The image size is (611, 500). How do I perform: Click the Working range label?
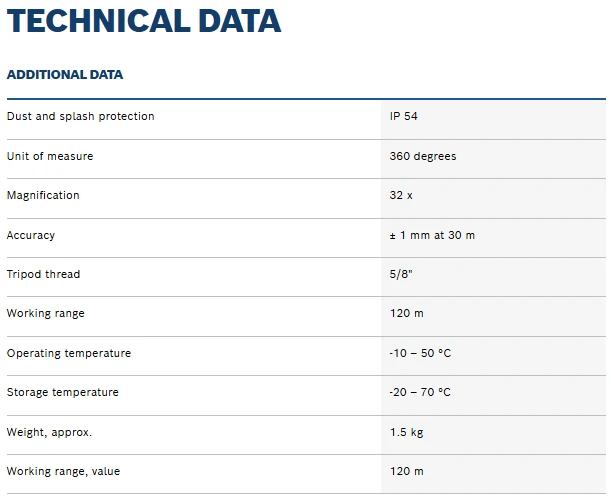(x=46, y=313)
